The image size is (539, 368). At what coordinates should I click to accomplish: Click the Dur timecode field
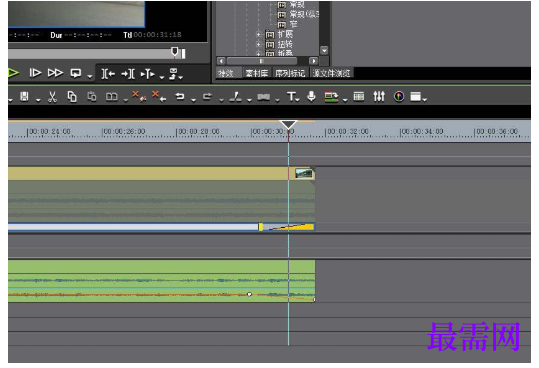[88, 35]
